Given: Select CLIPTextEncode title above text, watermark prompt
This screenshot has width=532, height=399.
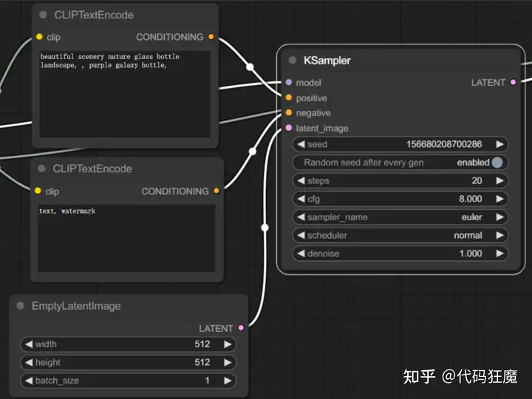Looking at the screenshot, I should pyautogui.click(x=92, y=168).
